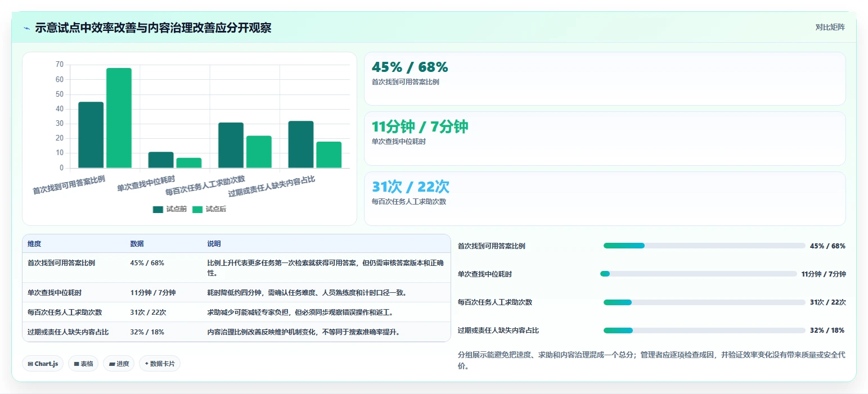Click the note starting 耗时降低约四分钟

307,293
